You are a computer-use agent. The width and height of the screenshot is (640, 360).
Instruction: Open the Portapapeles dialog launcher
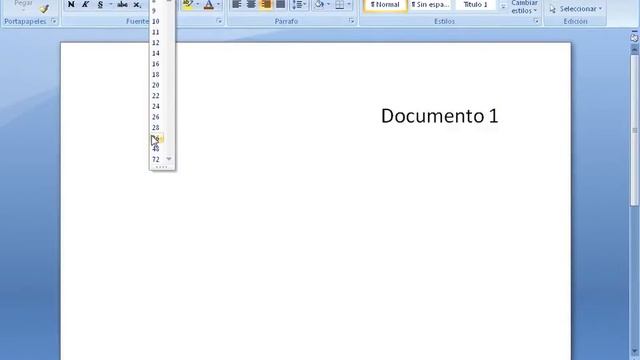pyautogui.click(x=53, y=21)
